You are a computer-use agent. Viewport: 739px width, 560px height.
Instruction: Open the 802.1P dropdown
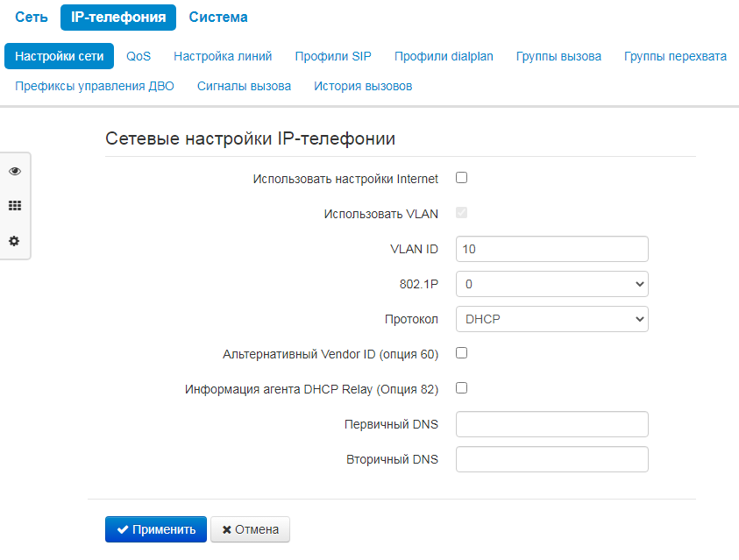click(x=551, y=284)
